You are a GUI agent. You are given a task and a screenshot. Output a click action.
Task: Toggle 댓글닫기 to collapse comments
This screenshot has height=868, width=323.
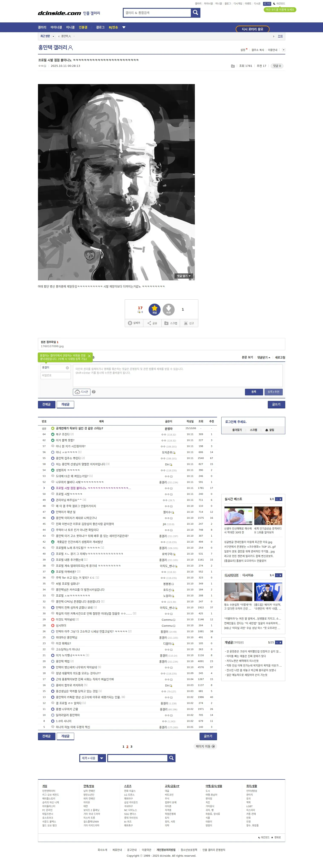(264, 358)
